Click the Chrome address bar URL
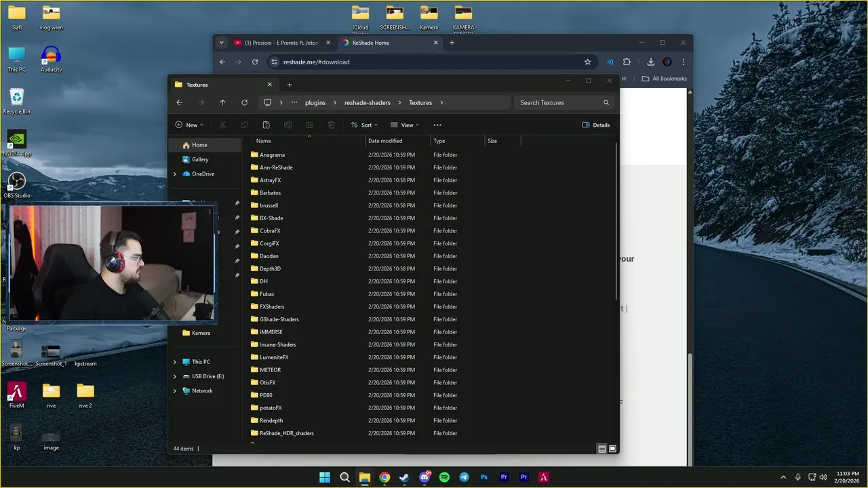The image size is (868, 488). [x=317, y=62]
